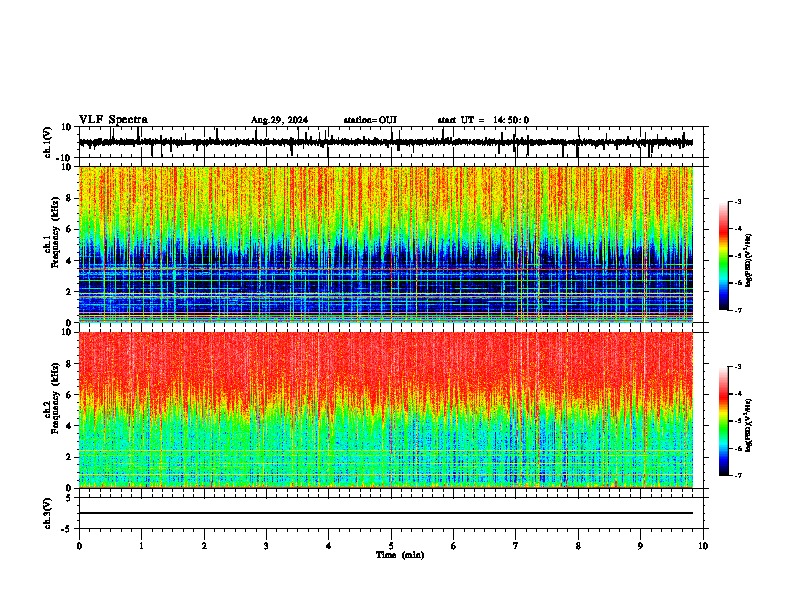Screen dimensions: 792x612
Task: Click the ch.1 color bar 'log(PSD)' unit label
Action: click(x=749, y=260)
